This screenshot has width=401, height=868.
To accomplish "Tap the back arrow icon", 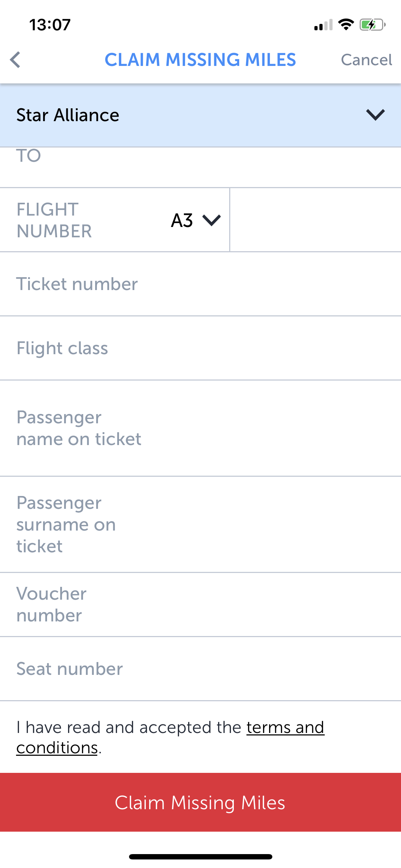I will pos(15,60).
